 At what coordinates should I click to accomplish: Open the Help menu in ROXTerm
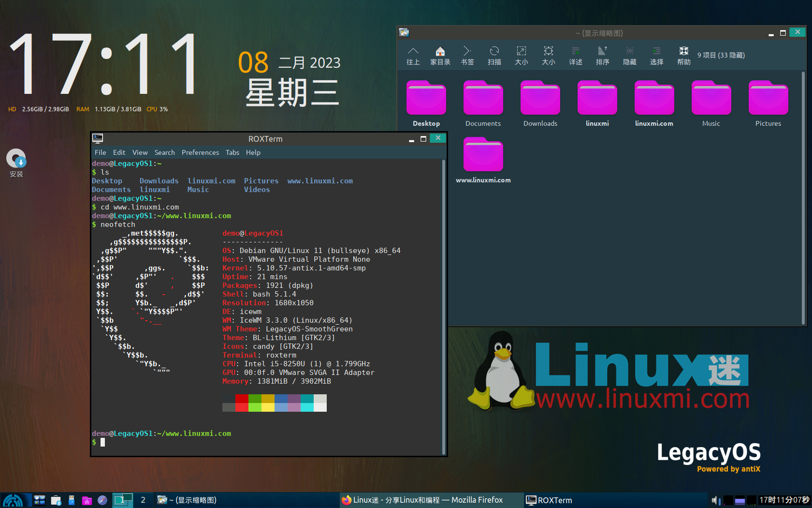pyautogui.click(x=253, y=152)
